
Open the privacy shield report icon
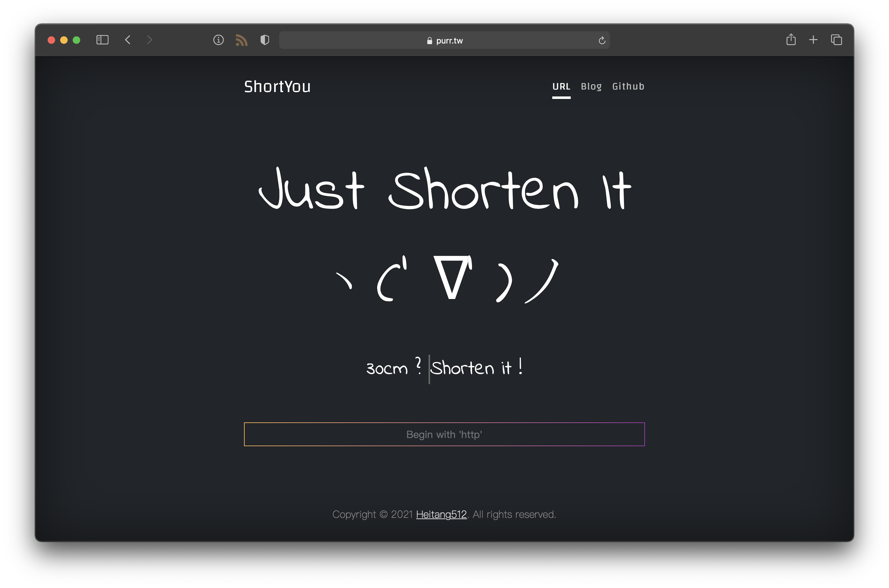pos(265,40)
